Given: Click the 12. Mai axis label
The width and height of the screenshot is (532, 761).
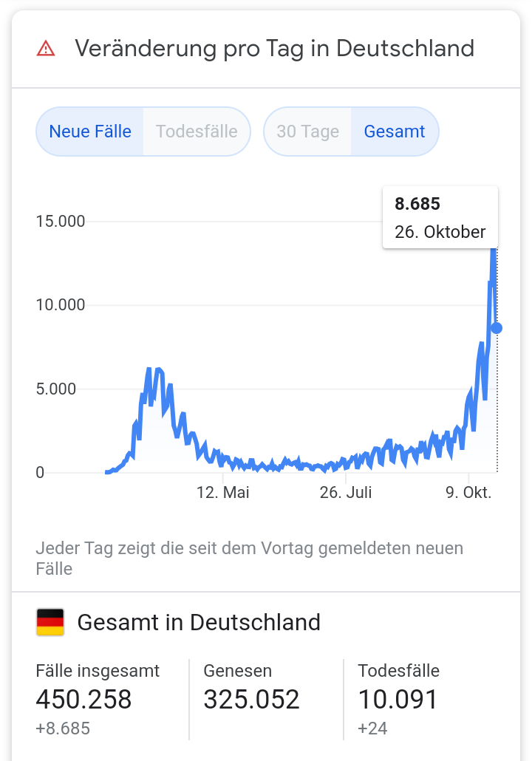Looking at the screenshot, I should (x=223, y=493).
